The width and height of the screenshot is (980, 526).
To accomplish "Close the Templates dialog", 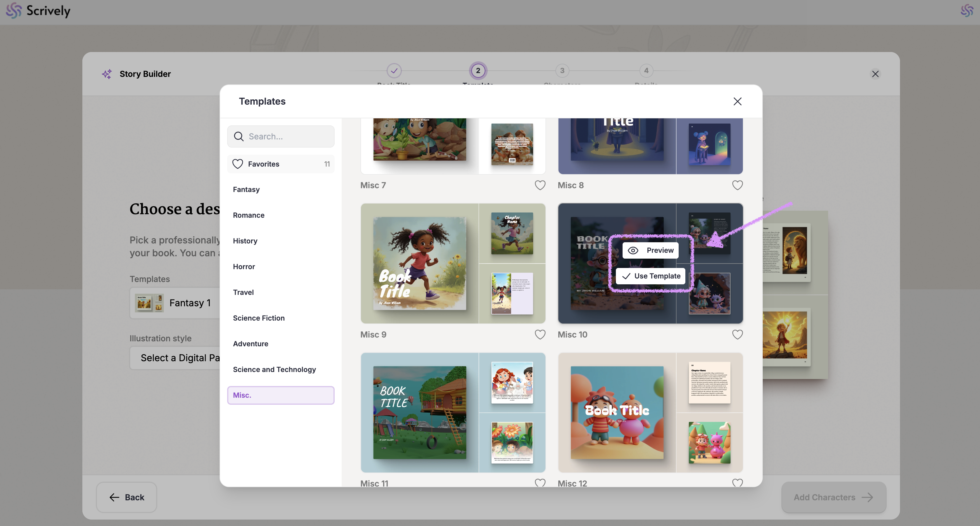I will [x=737, y=102].
